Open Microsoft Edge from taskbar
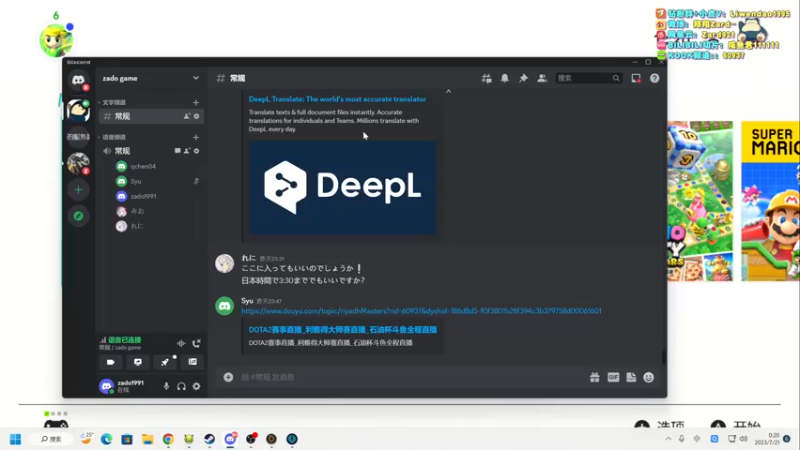 (x=106, y=439)
